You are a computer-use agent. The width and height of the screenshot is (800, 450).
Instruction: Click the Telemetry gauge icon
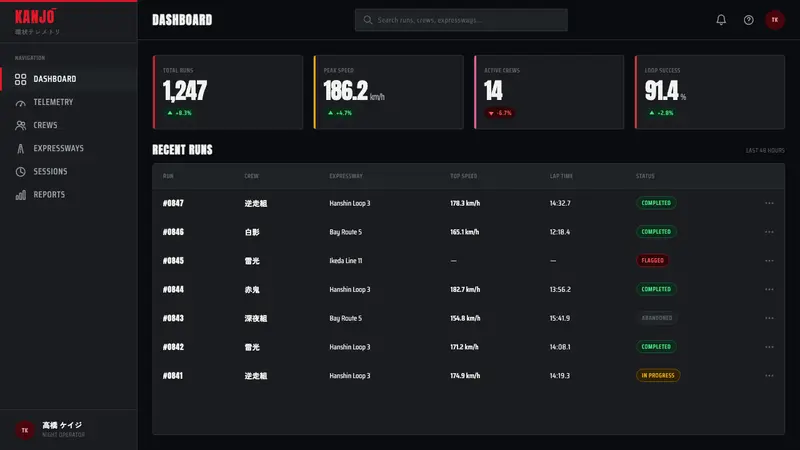tap(20, 103)
